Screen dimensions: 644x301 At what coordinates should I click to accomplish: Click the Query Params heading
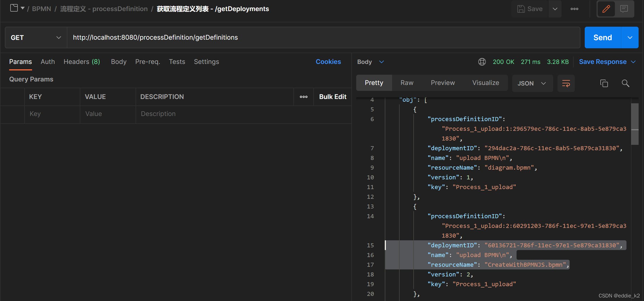pyautogui.click(x=31, y=79)
